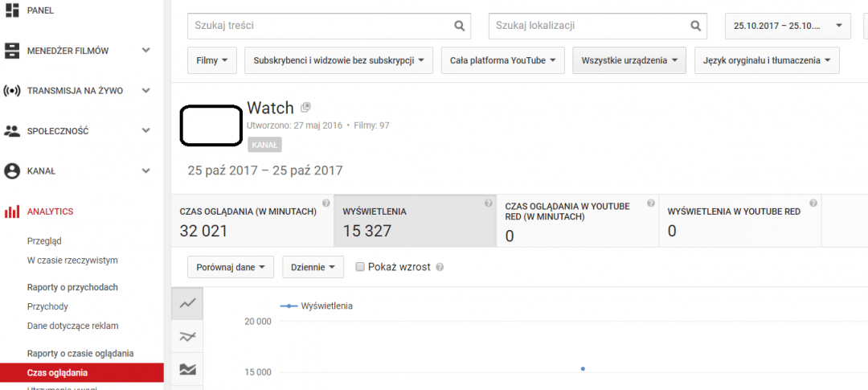Screen dimensions: 868x390
Task: Open the date range dropdown
Action: (788, 26)
